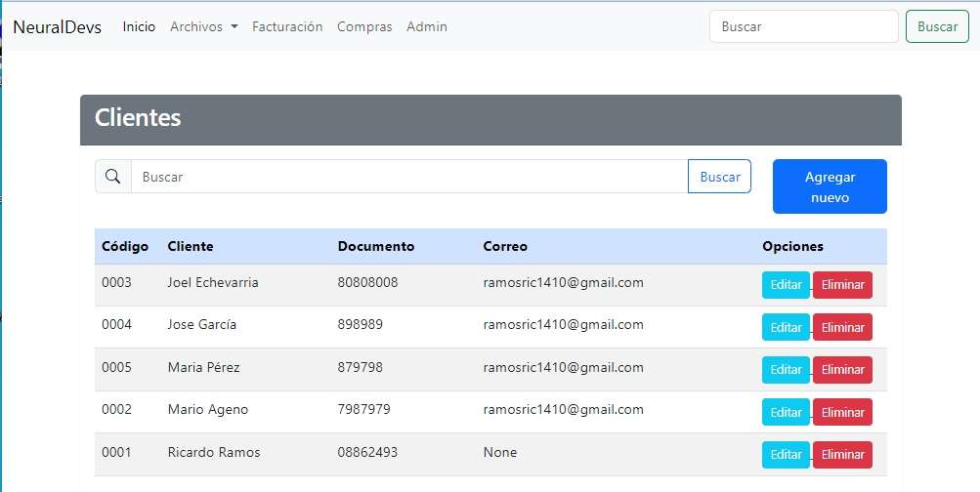Select code cell 0005
The image size is (980, 492).
point(117,367)
